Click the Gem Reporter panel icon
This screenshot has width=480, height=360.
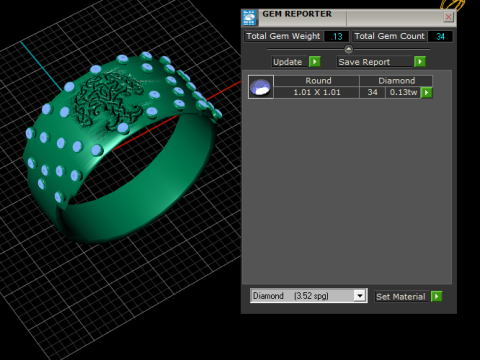point(249,18)
